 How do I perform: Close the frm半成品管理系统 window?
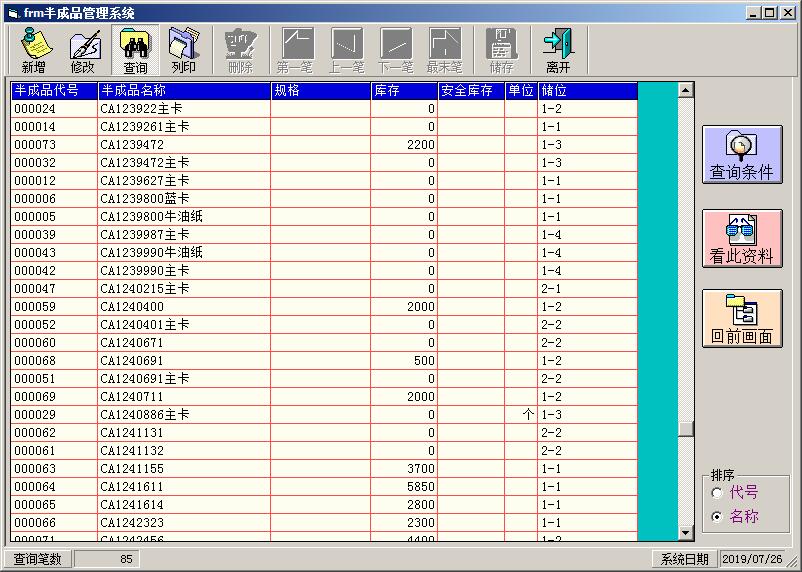(788, 13)
